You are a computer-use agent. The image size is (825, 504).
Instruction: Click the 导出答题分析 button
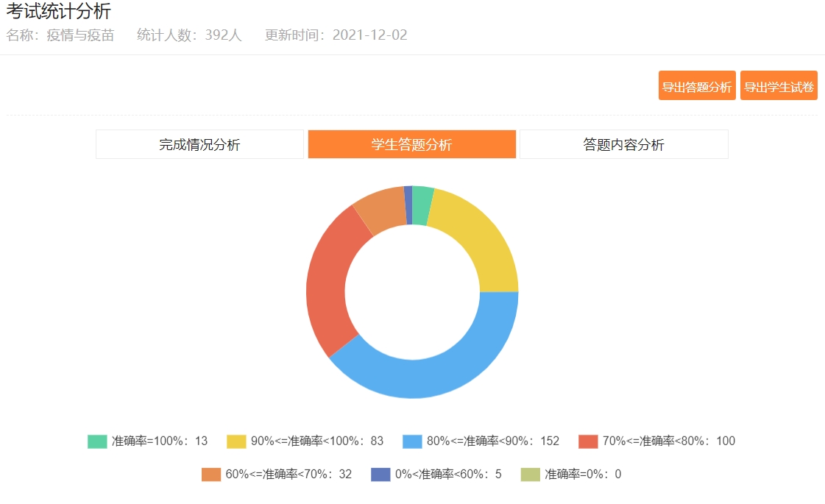pos(696,87)
